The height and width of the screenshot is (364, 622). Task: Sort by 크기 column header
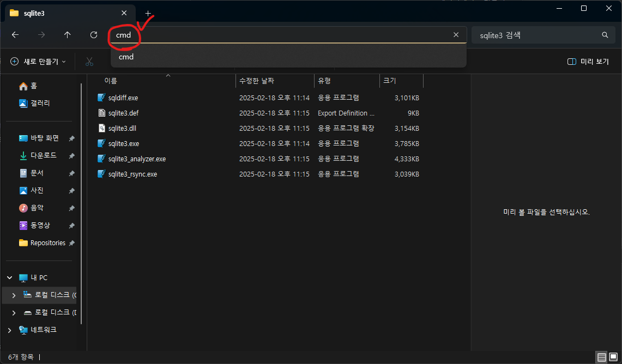pos(390,81)
